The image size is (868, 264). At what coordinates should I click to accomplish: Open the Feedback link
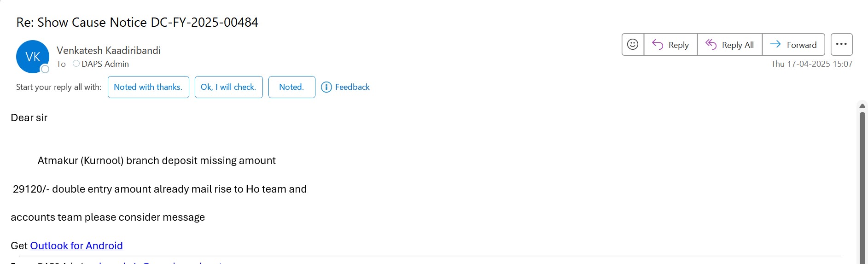tap(352, 87)
